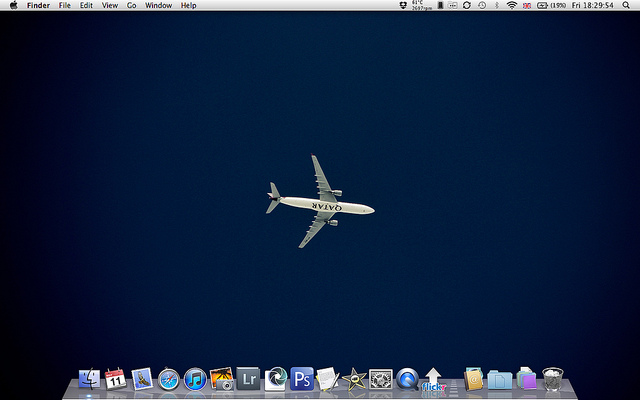
Task: Open the blue Documents folder stack
Action: pyautogui.click(x=500, y=380)
